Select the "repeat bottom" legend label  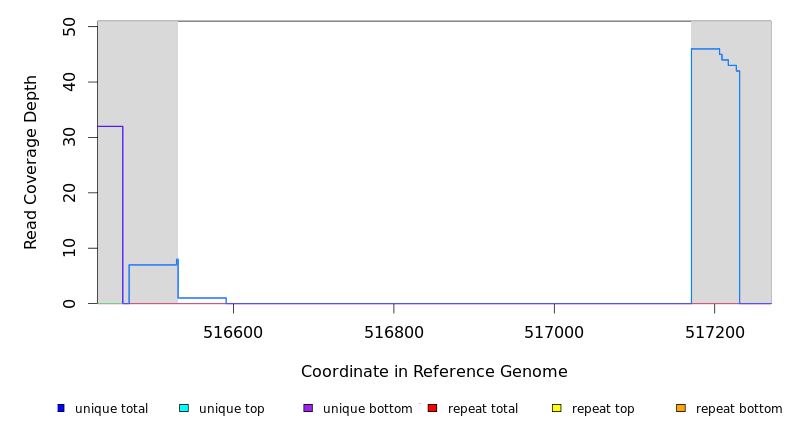pos(739,409)
